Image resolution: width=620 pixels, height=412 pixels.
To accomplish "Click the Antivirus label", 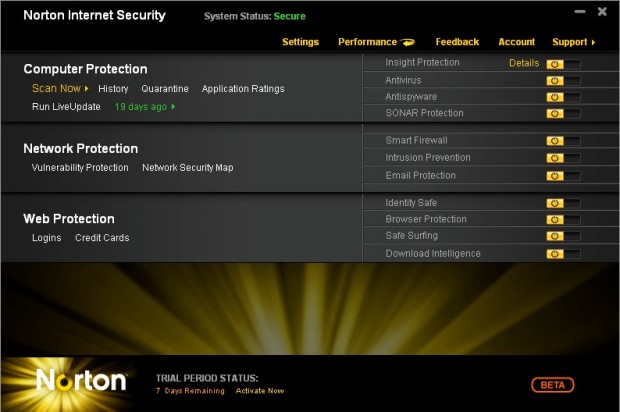I will (403, 80).
